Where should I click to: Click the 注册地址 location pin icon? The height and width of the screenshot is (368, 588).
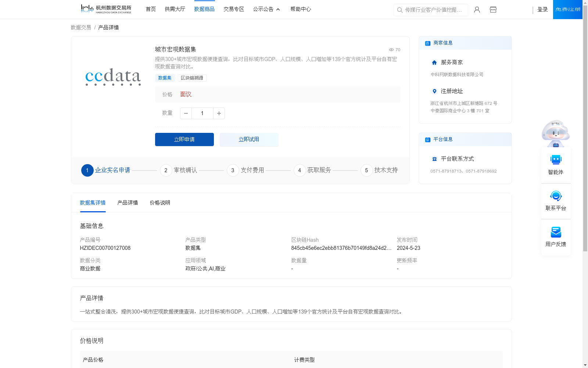(x=434, y=91)
